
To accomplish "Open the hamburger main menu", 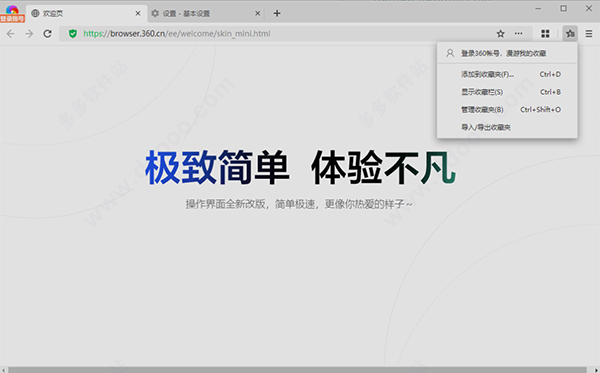I will (589, 34).
